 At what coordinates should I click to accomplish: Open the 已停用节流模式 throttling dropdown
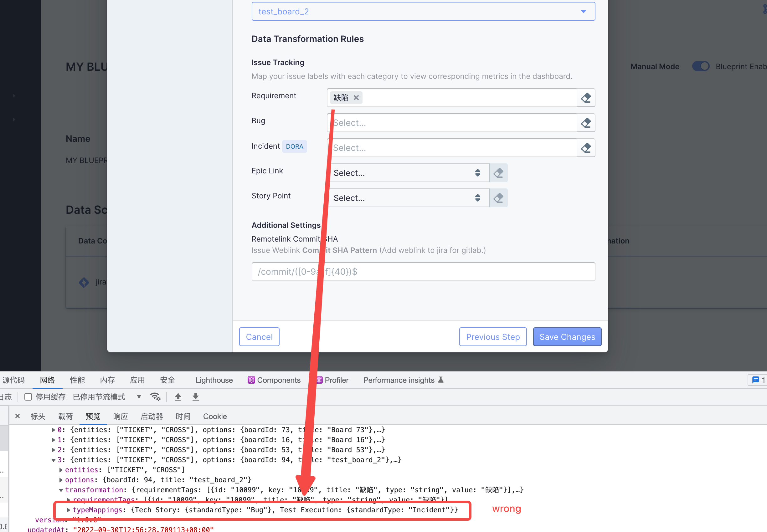coord(107,397)
